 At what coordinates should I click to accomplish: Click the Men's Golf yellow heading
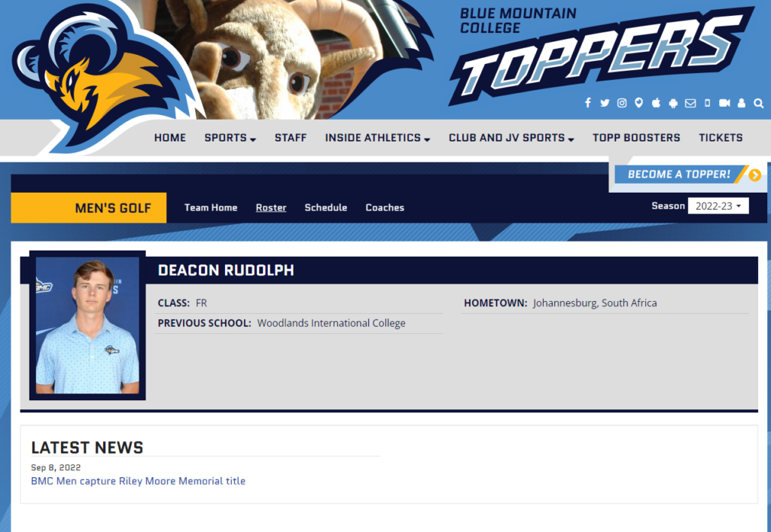click(89, 208)
